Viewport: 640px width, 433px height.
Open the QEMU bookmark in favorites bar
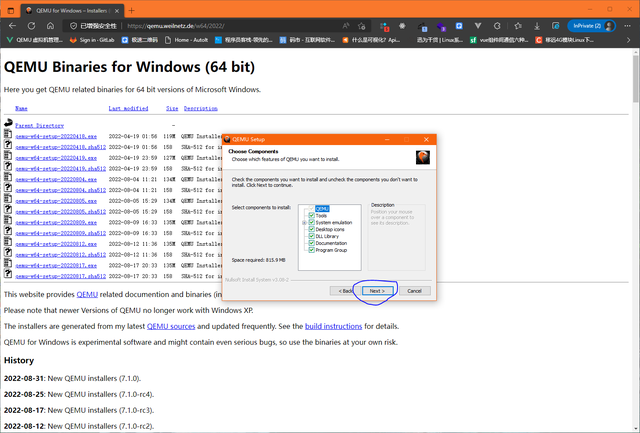pyautogui.click(x=35, y=40)
